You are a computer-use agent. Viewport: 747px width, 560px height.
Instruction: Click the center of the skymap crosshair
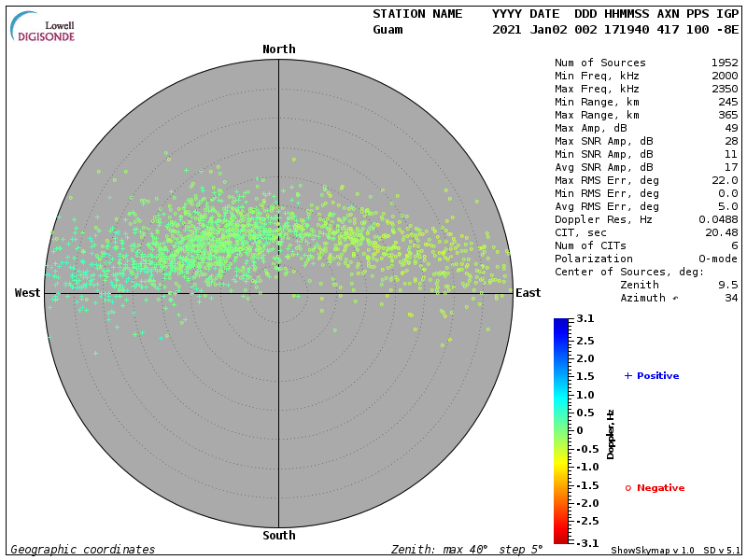tap(278, 293)
